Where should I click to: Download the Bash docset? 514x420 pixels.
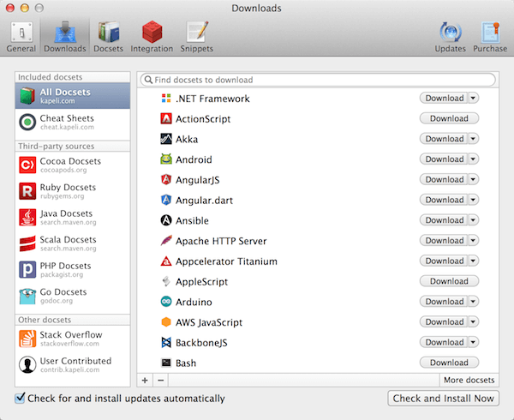[x=449, y=363]
